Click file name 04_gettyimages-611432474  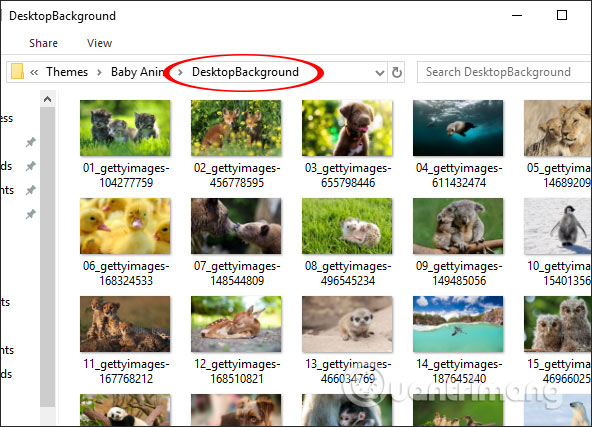coord(459,175)
